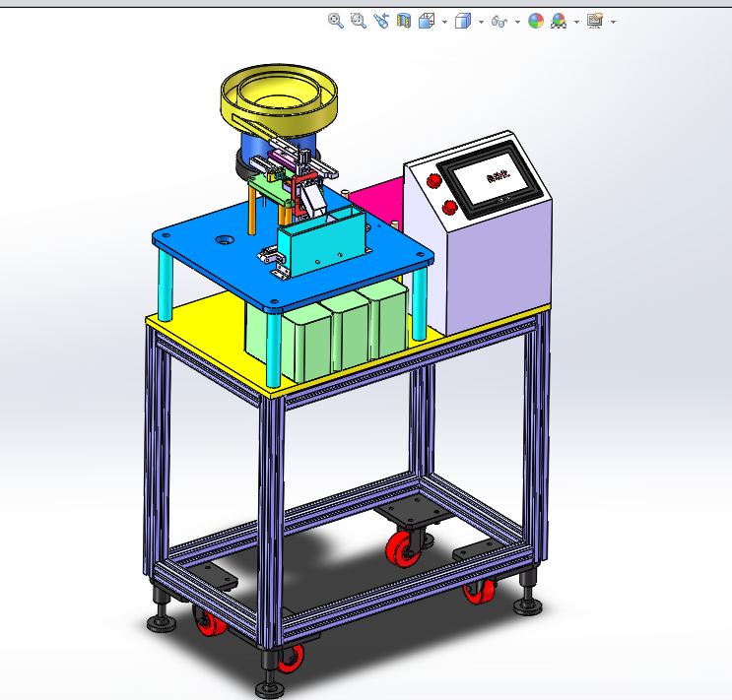Open the View Orientation cube icon
Image resolution: width=732 pixels, height=700 pixels.
[x=427, y=21]
